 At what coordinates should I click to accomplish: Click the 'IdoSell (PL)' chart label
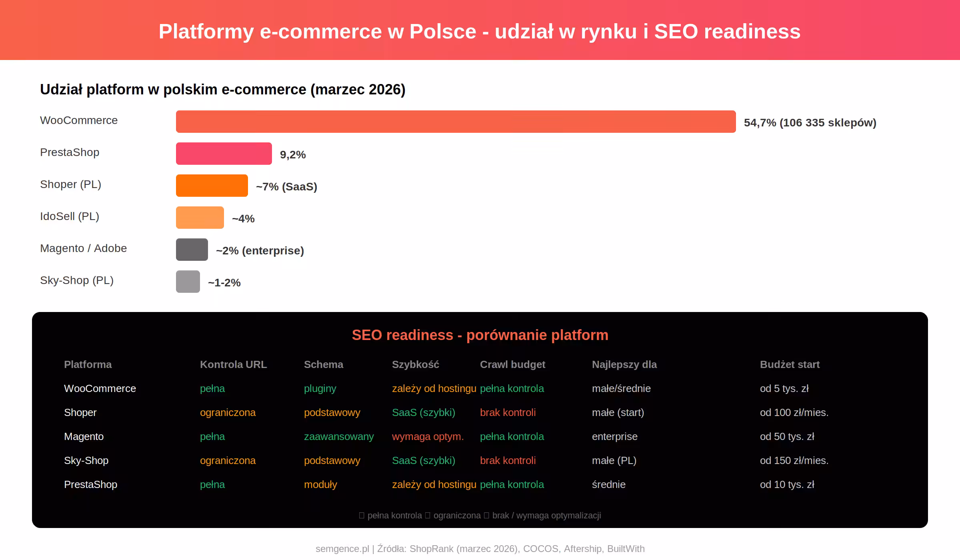coord(70,216)
